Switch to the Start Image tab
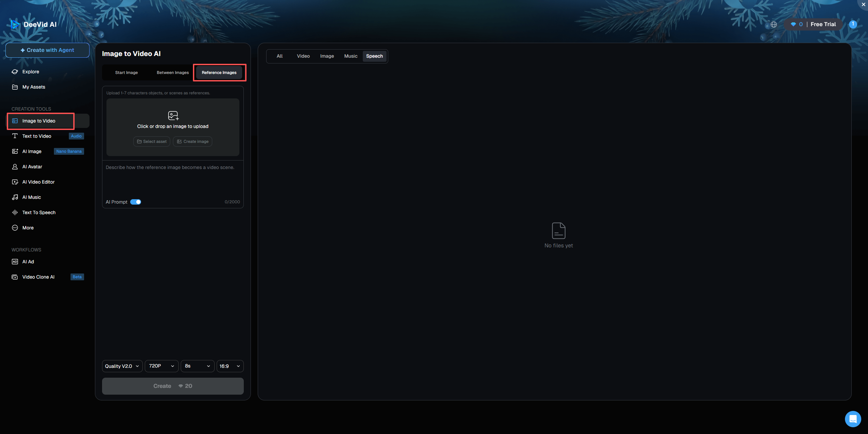This screenshot has width=868, height=434. (x=126, y=73)
